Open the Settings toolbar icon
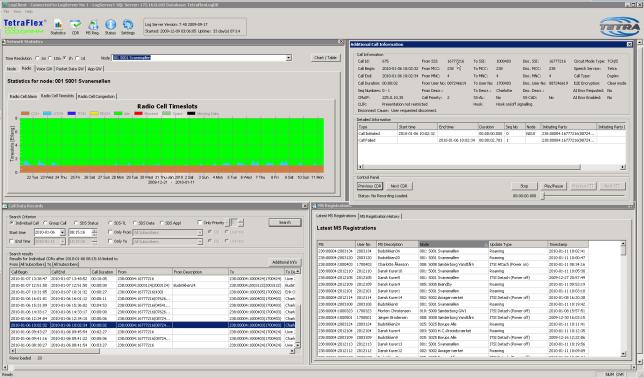Image resolution: width=644 pixels, height=378 pixels. 128,26
